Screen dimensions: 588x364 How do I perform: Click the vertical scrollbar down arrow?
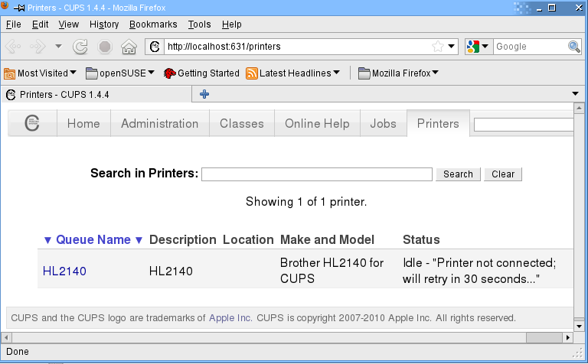point(579,327)
